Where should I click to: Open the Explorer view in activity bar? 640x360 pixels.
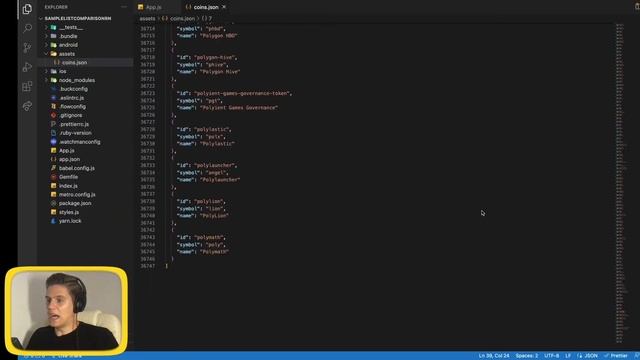pyautogui.click(x=27, y=9)
